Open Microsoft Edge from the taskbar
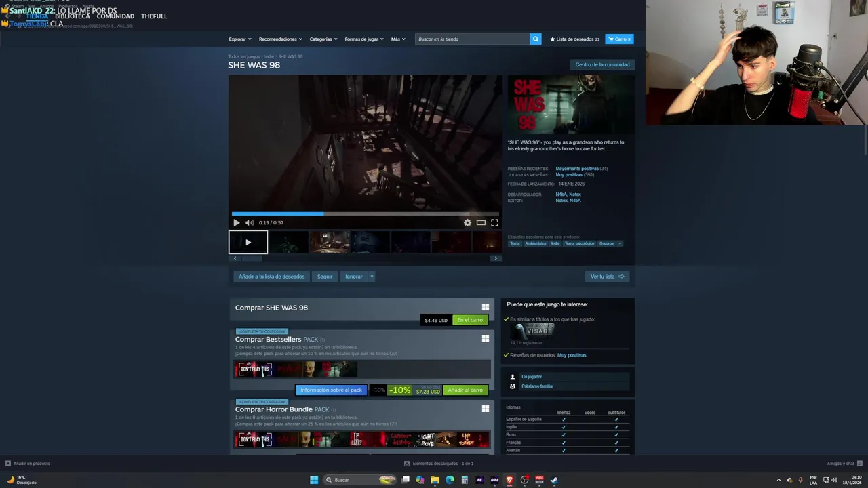This screenshot has width=868, height=488. coord(450,480)
